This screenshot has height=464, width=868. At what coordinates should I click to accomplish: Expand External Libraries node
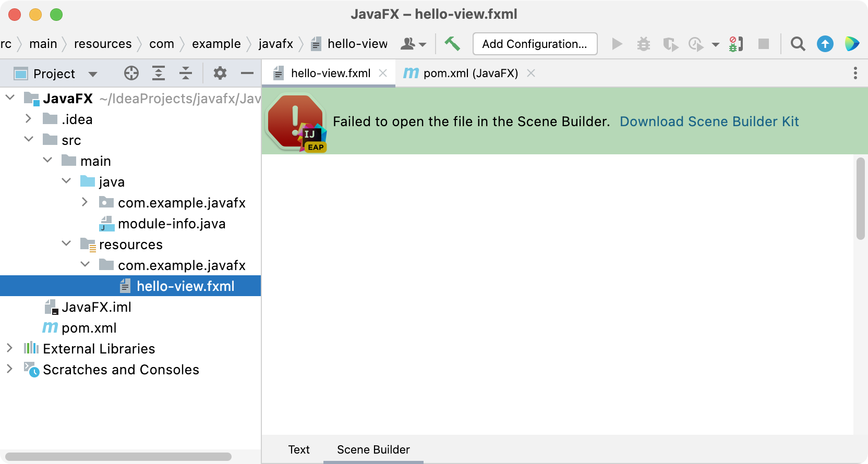[x=10, y=348]
